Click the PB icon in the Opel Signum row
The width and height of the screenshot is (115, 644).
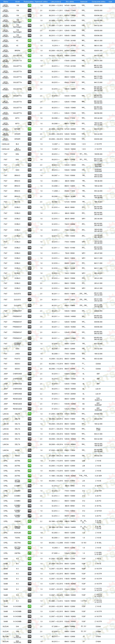29,533
